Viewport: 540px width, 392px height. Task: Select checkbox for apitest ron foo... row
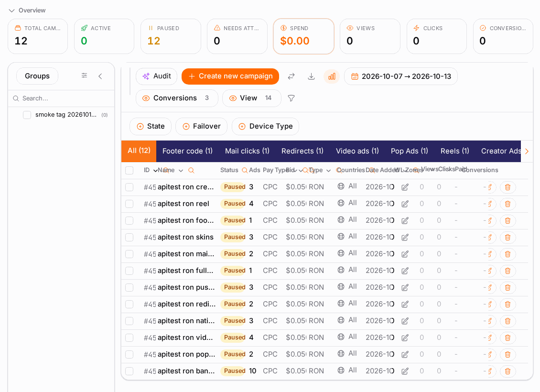(x=129, y=220)
